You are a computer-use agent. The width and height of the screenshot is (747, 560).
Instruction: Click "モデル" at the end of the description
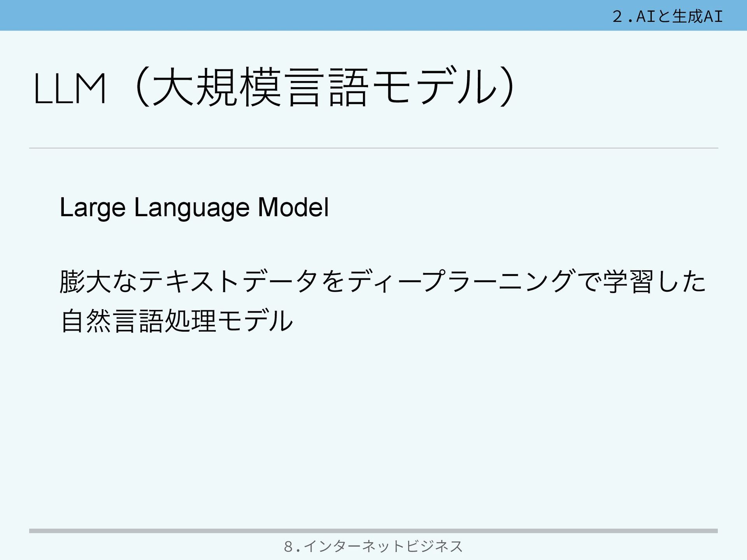[x=255, y=321]
